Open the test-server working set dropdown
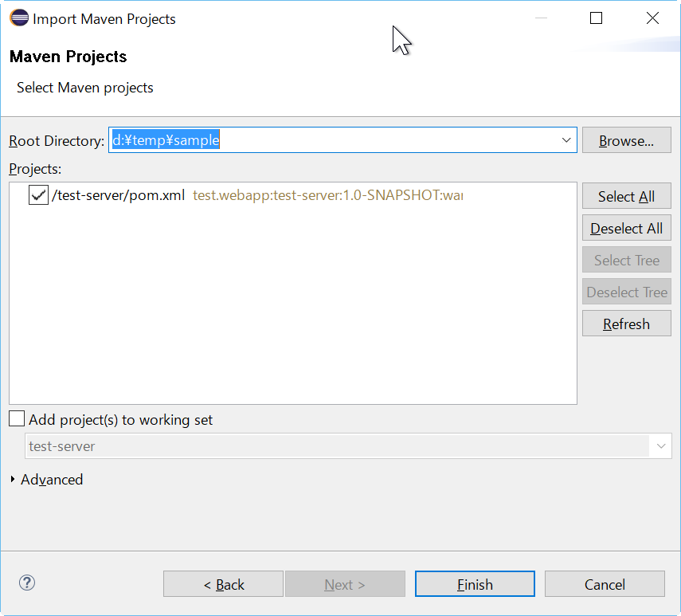The height and width of the screenshot is (616, 681). (x=660, y=445)
